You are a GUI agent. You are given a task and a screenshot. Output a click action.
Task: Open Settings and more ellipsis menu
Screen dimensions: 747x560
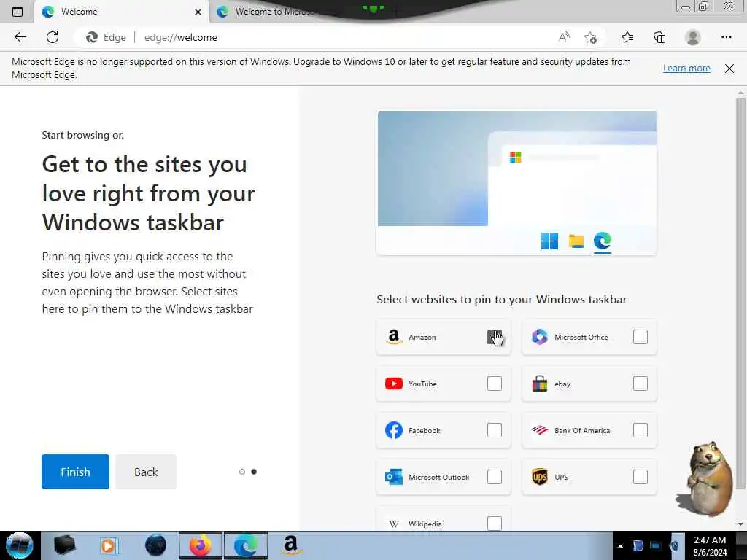coord(726,37)
